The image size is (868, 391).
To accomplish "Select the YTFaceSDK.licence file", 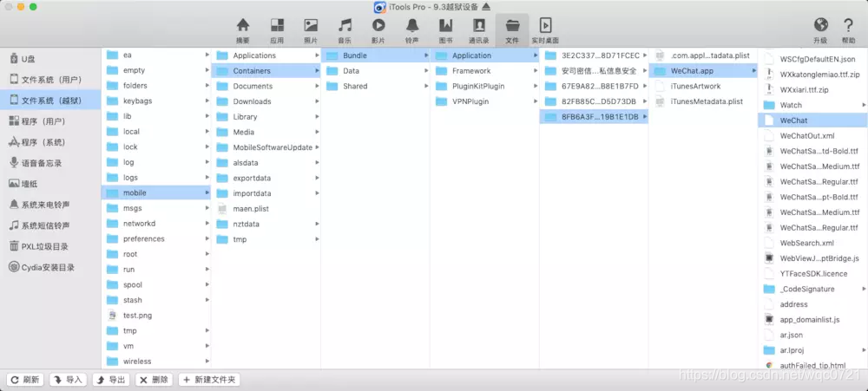I will click(x=812, y=273).
